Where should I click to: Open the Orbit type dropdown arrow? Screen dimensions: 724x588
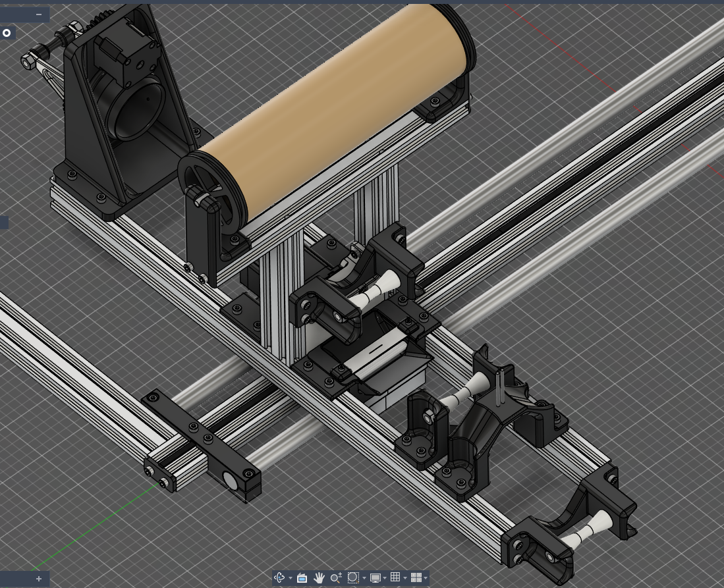coord(290,578)
